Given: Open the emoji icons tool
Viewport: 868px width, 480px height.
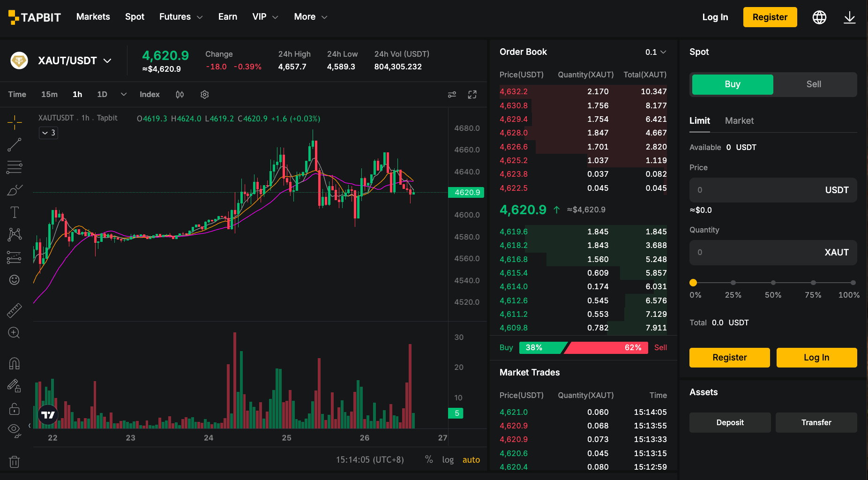Looking at the screenshot, I should point(15,280).
